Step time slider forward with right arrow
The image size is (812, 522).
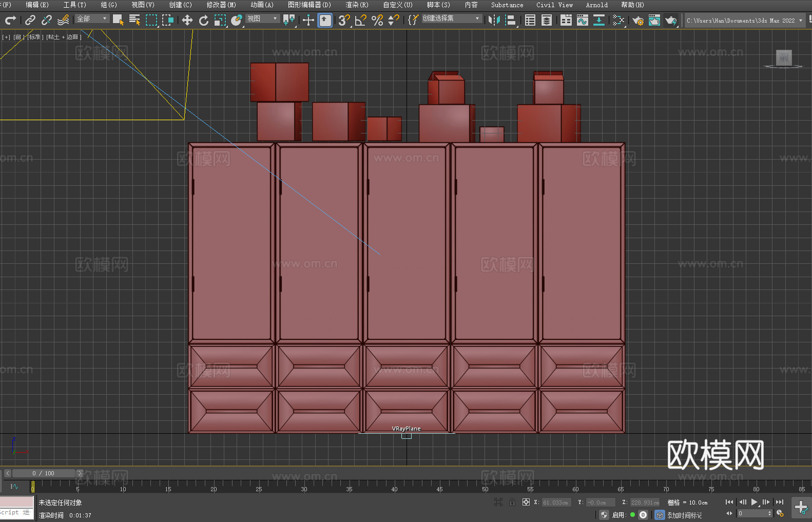[80, 473]
